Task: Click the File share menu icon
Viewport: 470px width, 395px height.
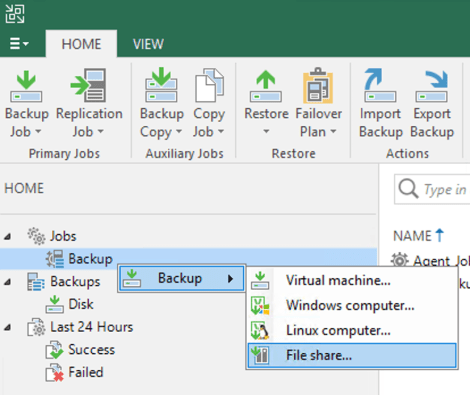Action: pyautogui.click(x=260, y=355)
